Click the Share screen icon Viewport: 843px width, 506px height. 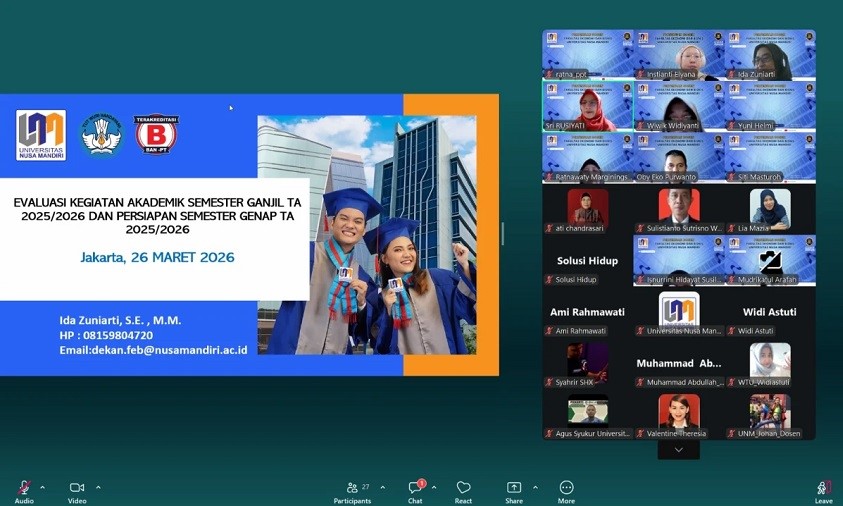click(x=514, y=487)
